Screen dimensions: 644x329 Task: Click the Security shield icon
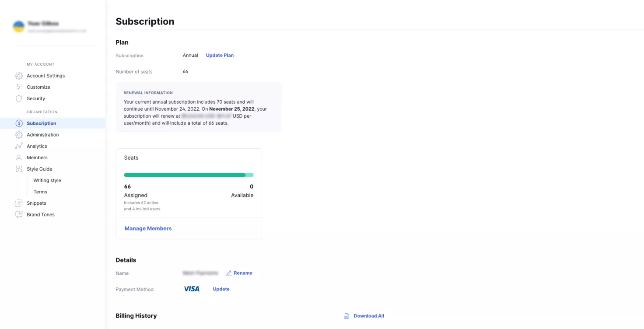click(19, 98)
